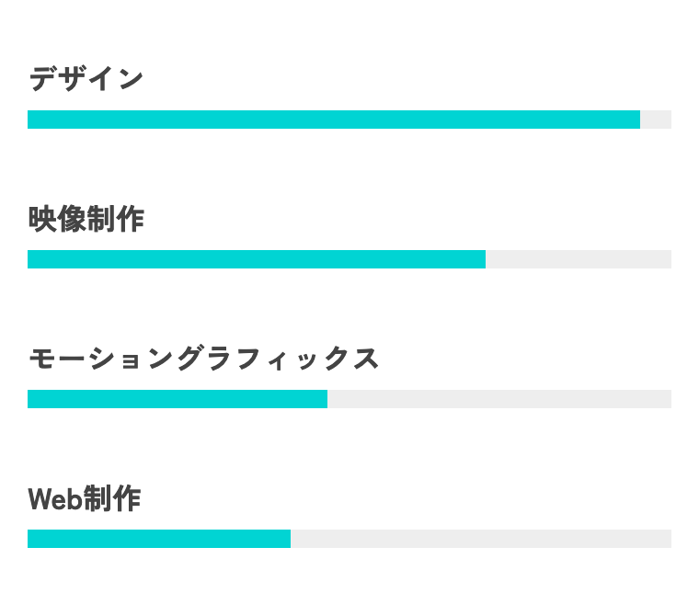Image resolution: width=699 pixels, height=616 pixels.
Task: Click the far left start of the デザイン bar
Action: [x=29, y=120]
